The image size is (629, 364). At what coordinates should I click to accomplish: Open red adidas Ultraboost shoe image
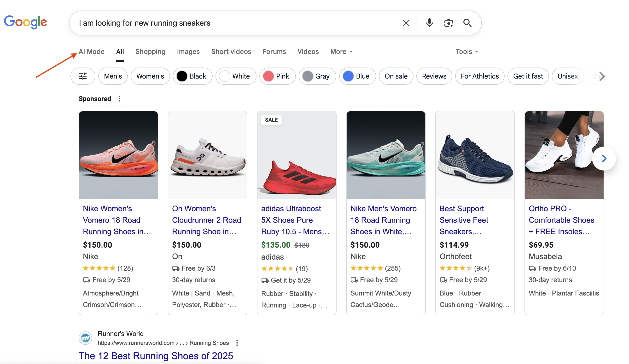point(297,155)
